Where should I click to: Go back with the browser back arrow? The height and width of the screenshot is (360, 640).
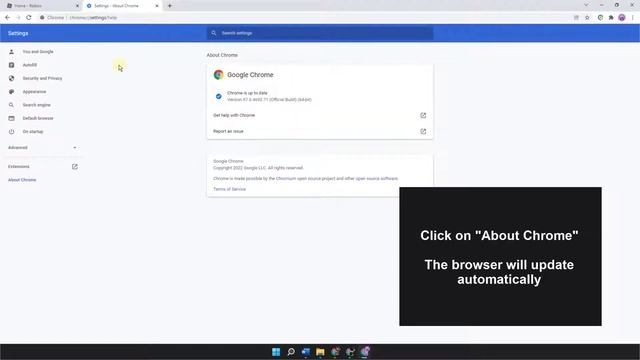[7, 18]
